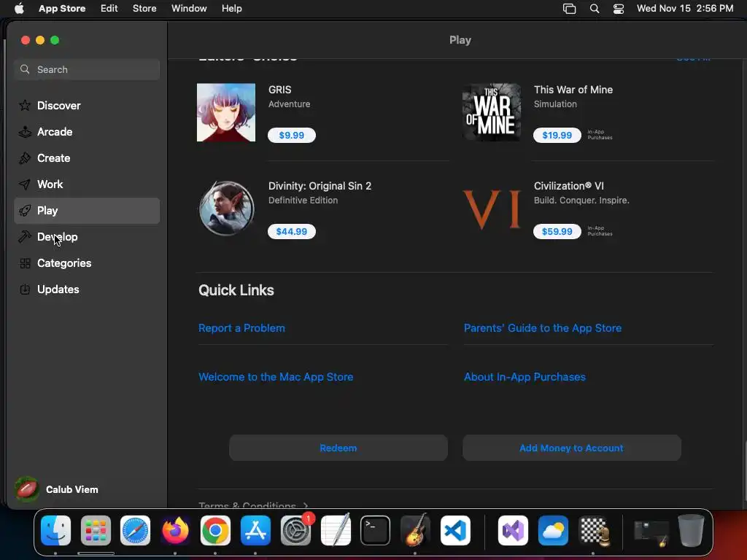Open TextEdit from the Dock
The height and width of the screenshot is (560, 747).
tap(336, 530)
